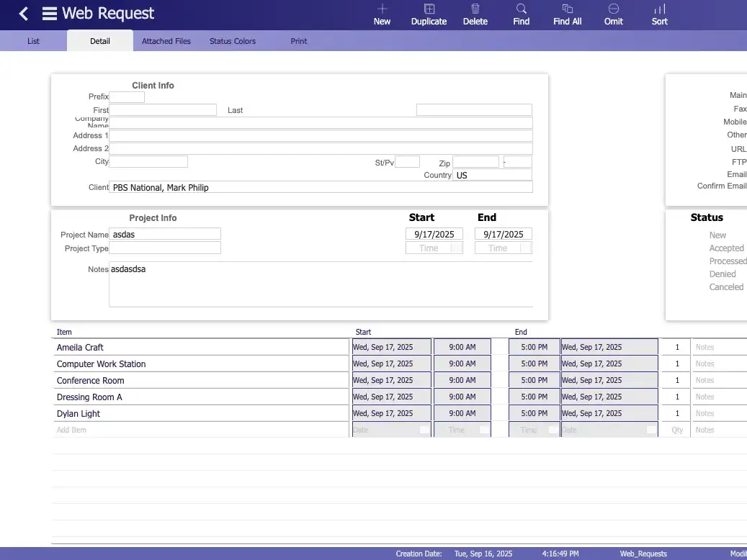Screen dimensions: 747x560
Task: Change 5:00 PM end for Dylan Light
Action: point(534,413)
